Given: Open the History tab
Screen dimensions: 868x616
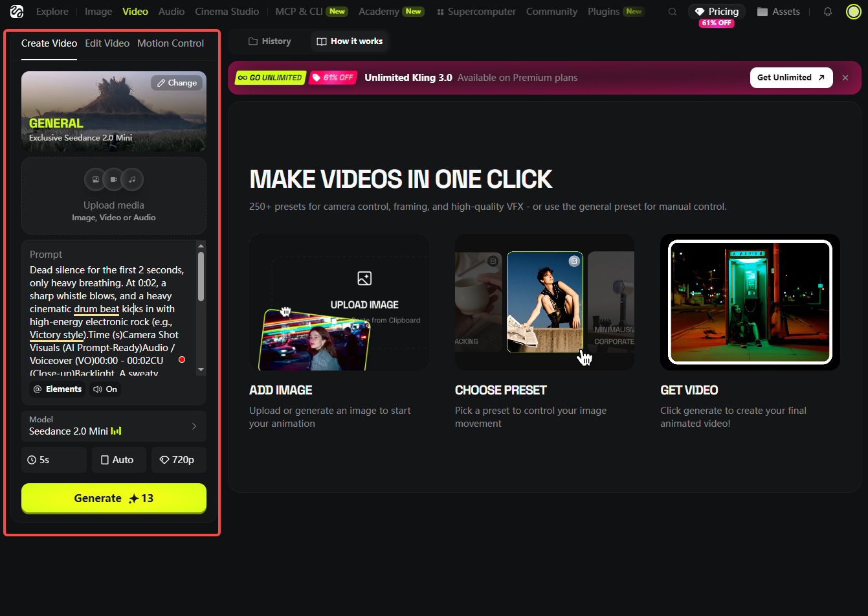Looking at the screenshot, I should (270, 41).
